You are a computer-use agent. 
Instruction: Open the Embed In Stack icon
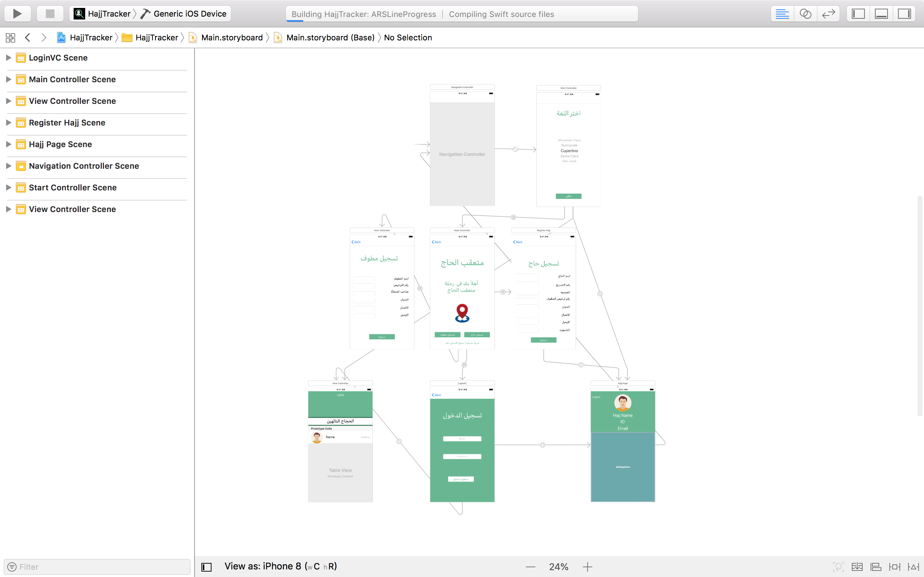click(x=857, y=567)
